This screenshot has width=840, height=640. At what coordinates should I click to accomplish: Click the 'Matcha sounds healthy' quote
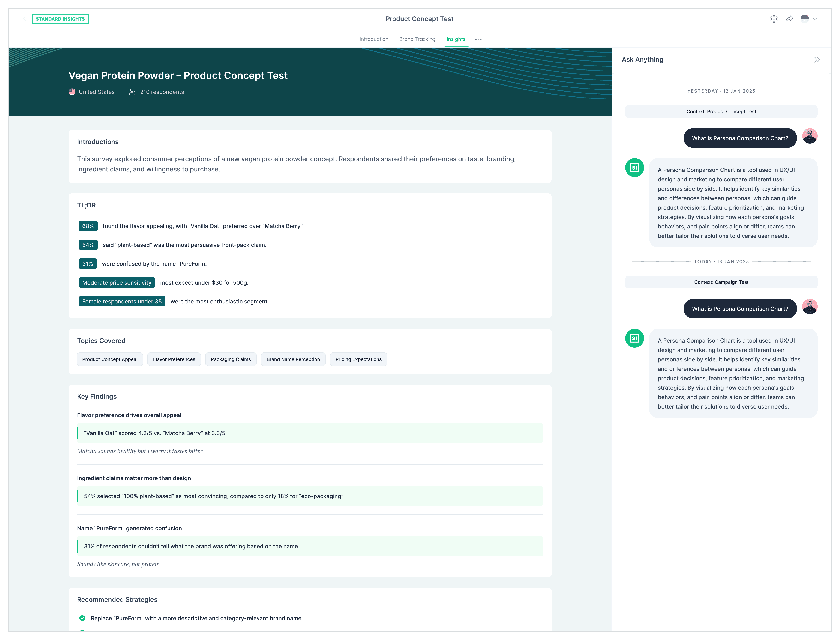tap(140, 451)
